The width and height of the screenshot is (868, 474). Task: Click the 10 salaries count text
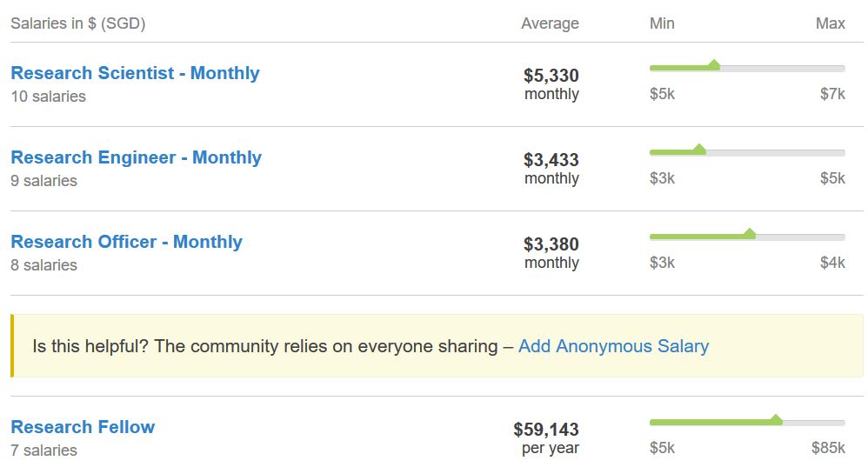coord(48,97)
